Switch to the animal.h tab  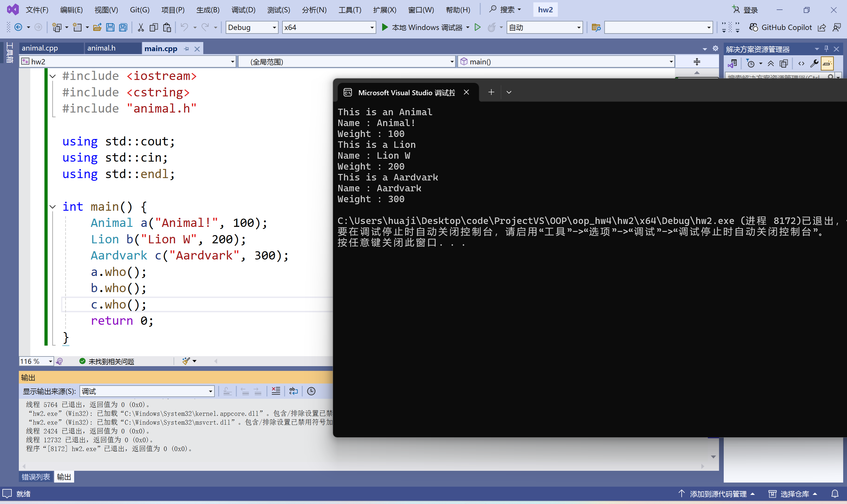click(101, 48)
